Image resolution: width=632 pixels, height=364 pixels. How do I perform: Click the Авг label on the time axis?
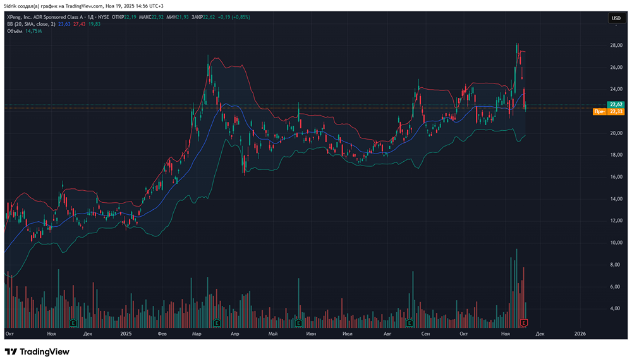click(x=387, y=332)
